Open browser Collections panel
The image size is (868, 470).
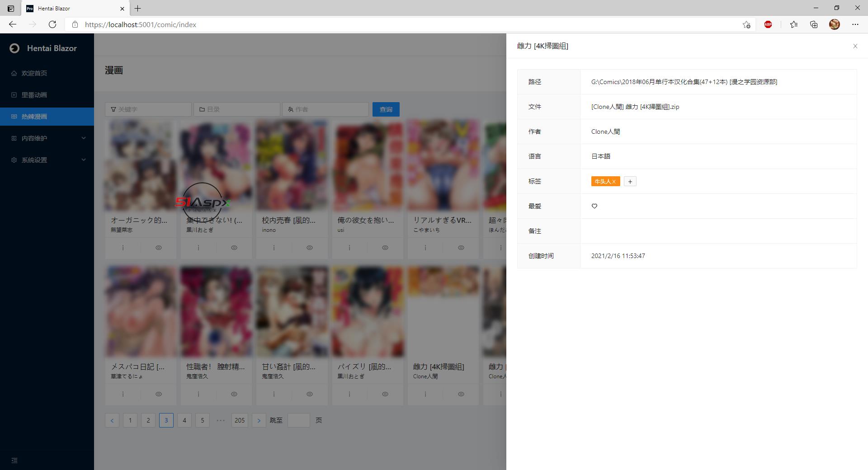pos(814,24)
